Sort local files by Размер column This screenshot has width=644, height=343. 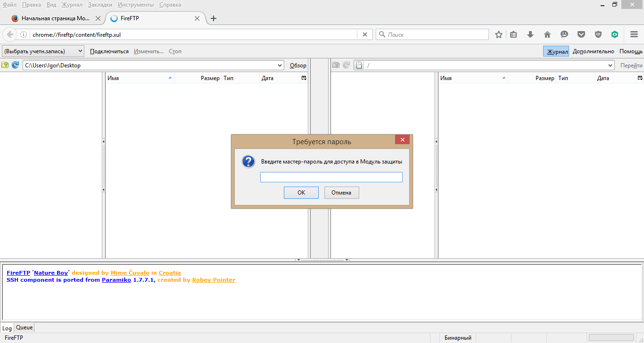(198, 78)
